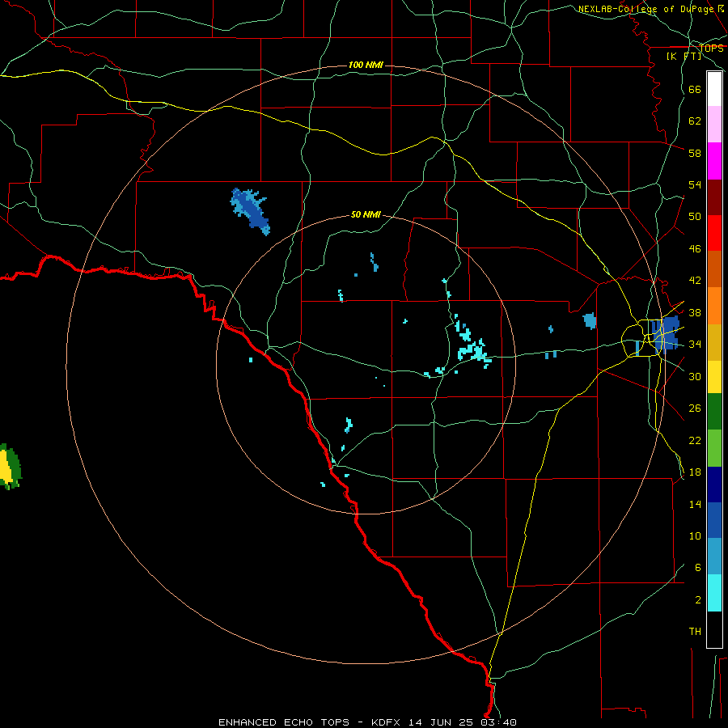Click the isolated light blue echo west of city loop
This screenshot has width=728, height=728.
[x=590, y=321]
